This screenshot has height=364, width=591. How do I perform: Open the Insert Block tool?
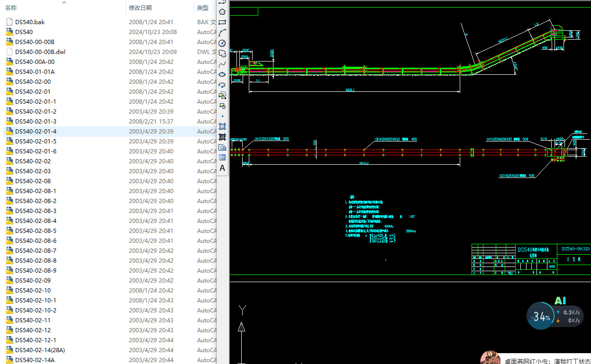222,95
